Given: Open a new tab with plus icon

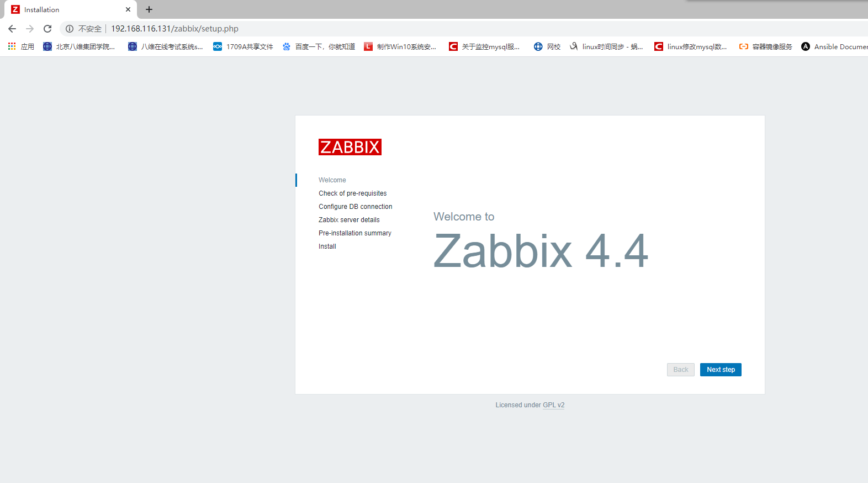Looking at the screenshot, I should [x=149, y=9].
